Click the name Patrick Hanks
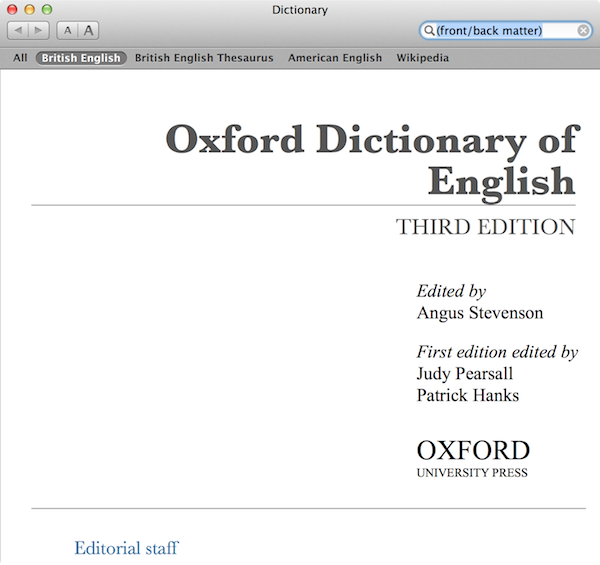 pos(468,396)
